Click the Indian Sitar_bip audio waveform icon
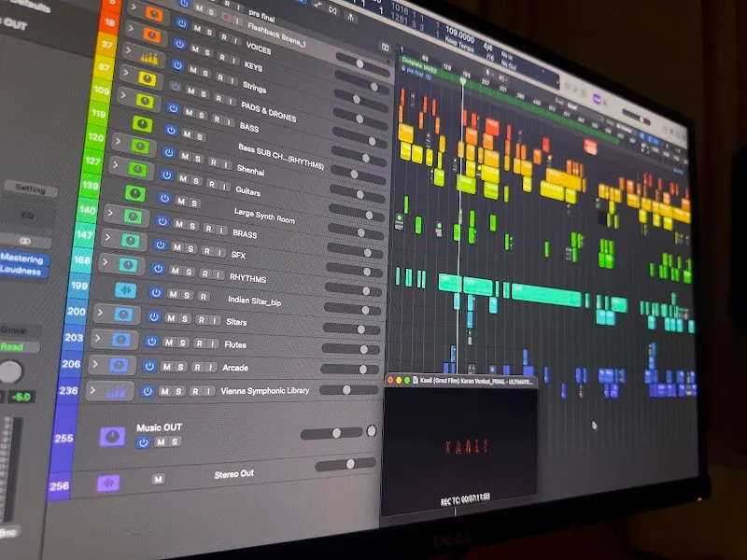This screenshot has height=560, width=747. pos(125,289)
